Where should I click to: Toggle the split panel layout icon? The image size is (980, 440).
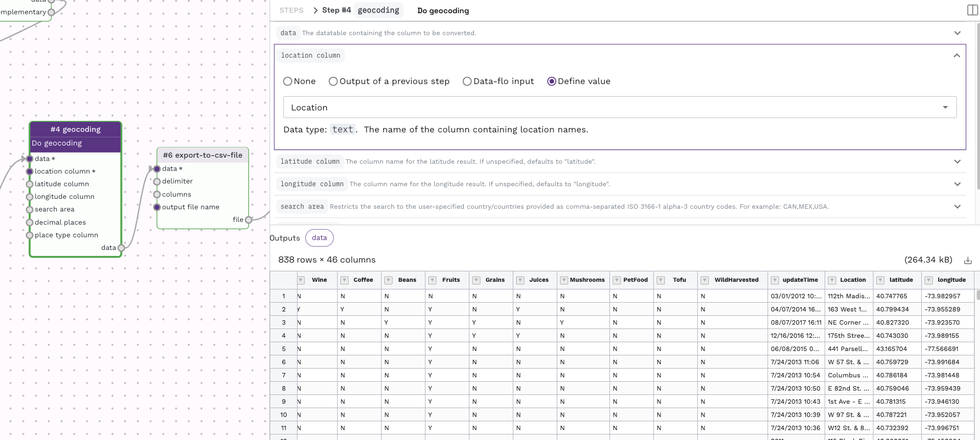(x=972, y=10)
